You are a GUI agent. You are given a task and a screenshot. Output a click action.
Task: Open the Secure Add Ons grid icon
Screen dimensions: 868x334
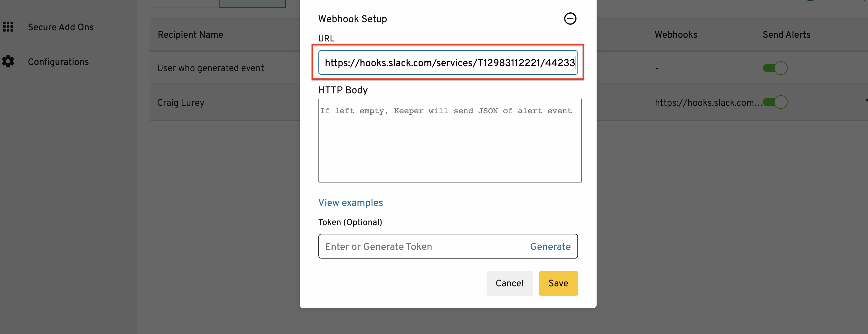pos(8,27)
